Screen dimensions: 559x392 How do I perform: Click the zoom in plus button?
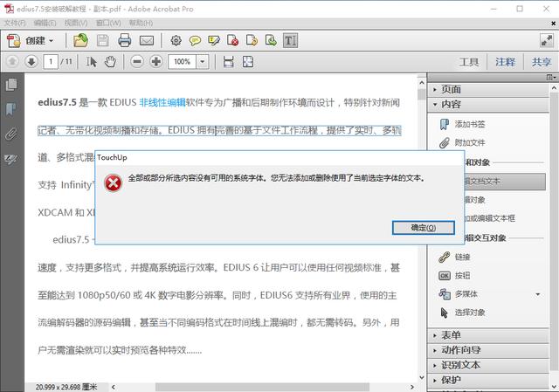click(155, 62)
